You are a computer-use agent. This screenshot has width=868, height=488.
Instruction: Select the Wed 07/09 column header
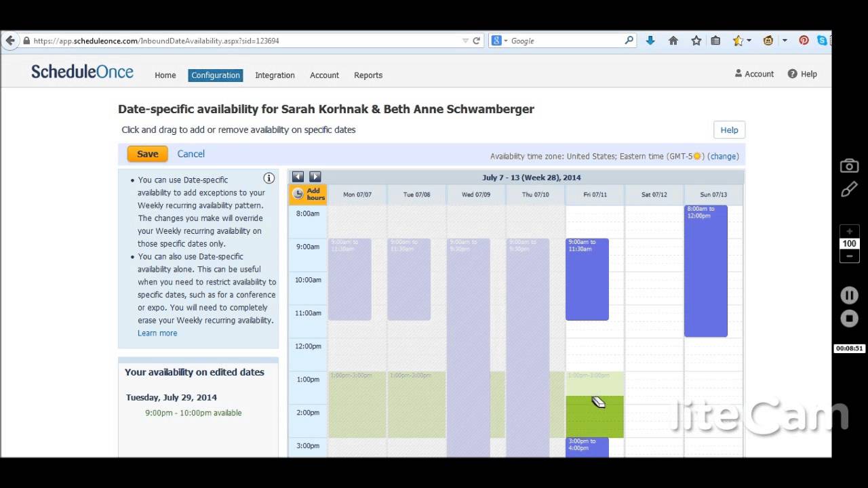[x=476, y=195]
